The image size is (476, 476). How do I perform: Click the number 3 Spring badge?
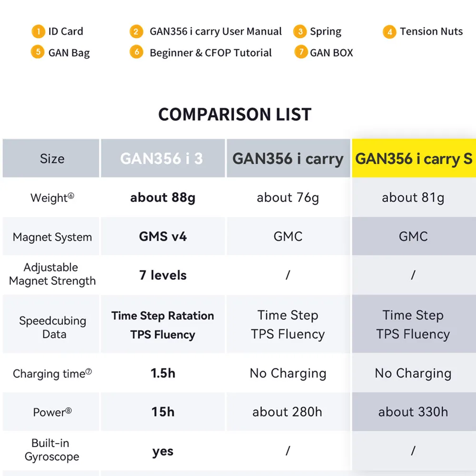pyautogui.click(x=300, y=32)
